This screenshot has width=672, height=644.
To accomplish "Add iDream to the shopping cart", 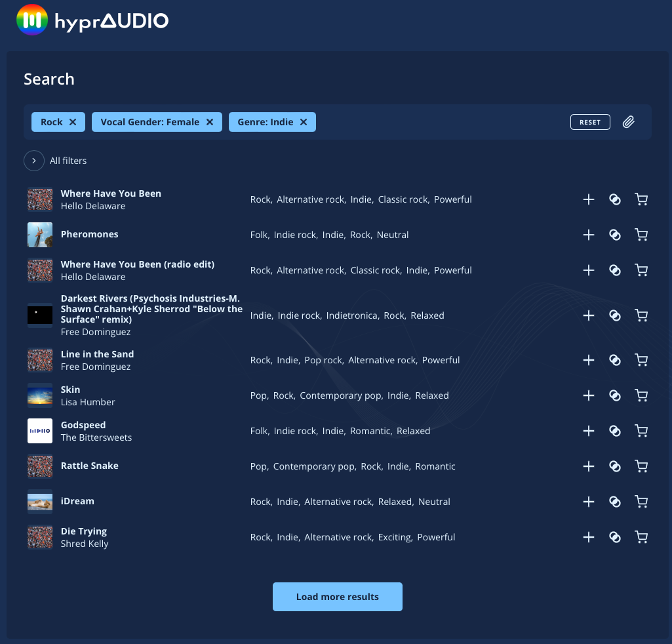I will pyautogui.click(x=641, y=502).
